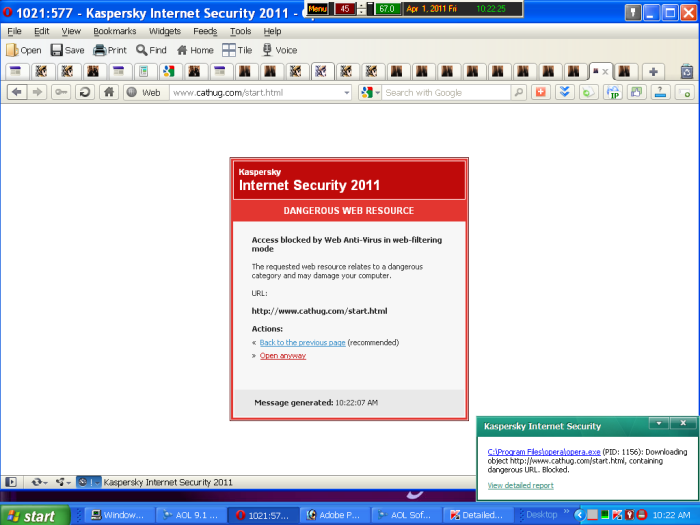Click the taskbar clock showing 10:22 AM

671,515
